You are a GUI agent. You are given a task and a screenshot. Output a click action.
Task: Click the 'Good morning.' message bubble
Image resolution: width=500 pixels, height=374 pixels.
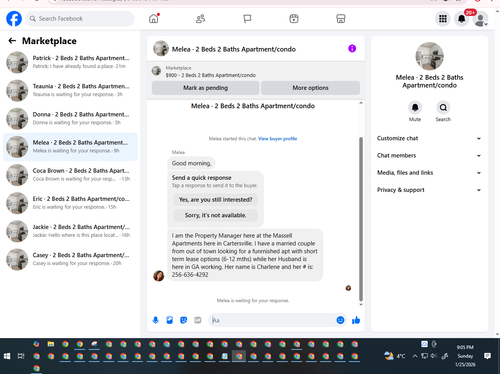point(191,163)
